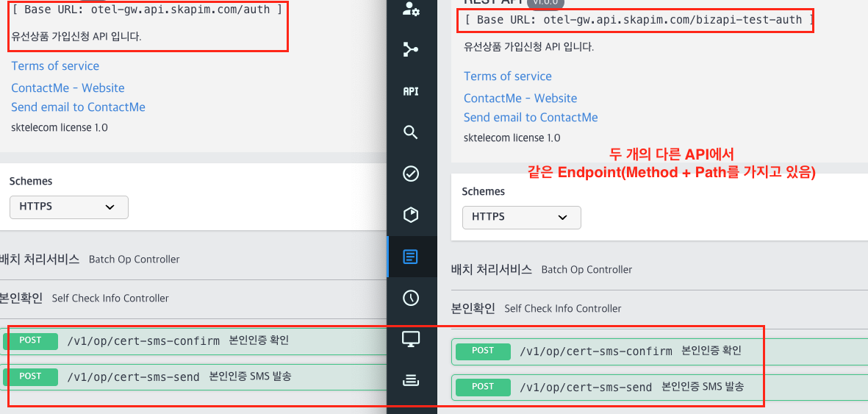Select the circled checkmark sidebar icon
Screen dimensions: 868x414
pos(411,174)
